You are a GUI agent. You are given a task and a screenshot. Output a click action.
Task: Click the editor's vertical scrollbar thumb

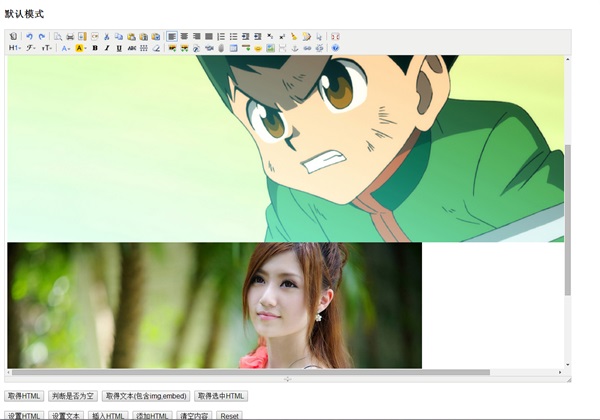tap(567, 220)
